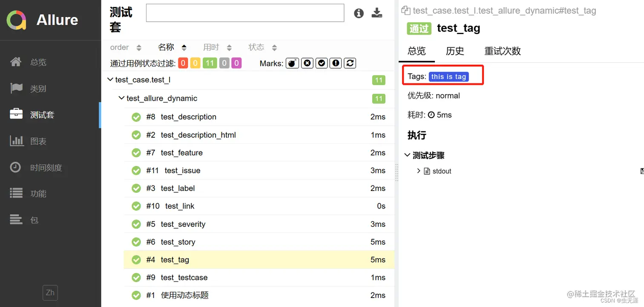
Task: Click the 耗时 clock icon
Action: (431, 115)
